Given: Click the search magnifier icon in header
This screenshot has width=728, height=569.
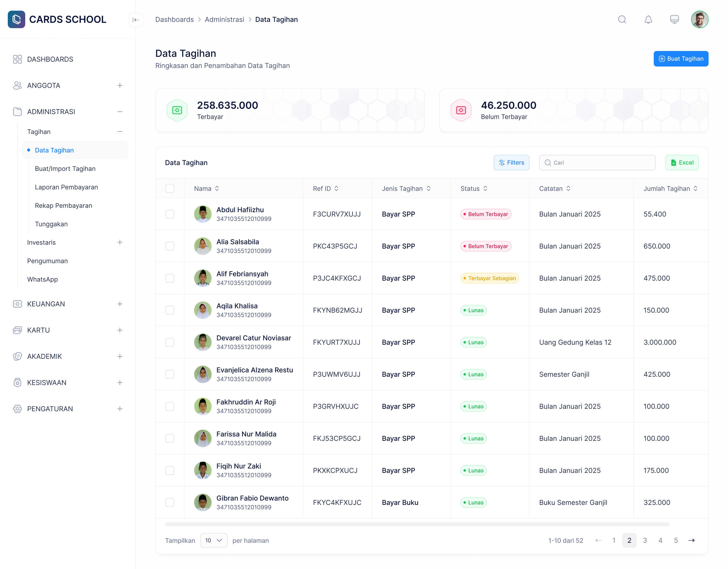Looking at the screenshot, I should tap(622, 19).
